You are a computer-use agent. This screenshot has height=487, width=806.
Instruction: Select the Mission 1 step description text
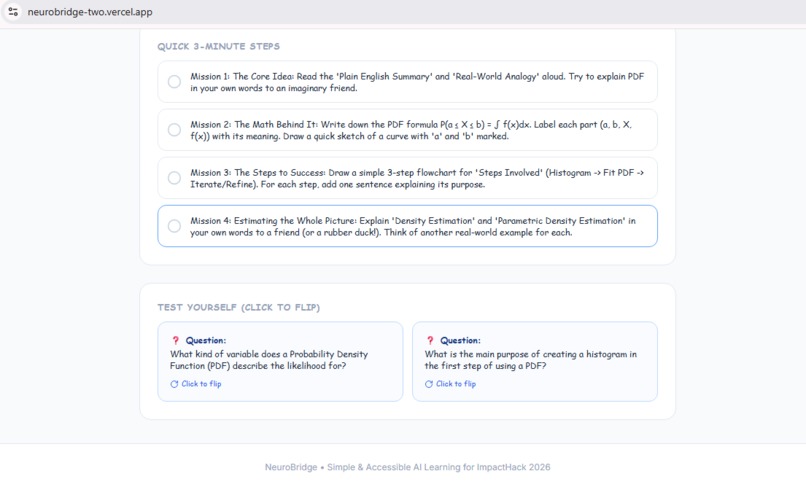coord(417,82)
